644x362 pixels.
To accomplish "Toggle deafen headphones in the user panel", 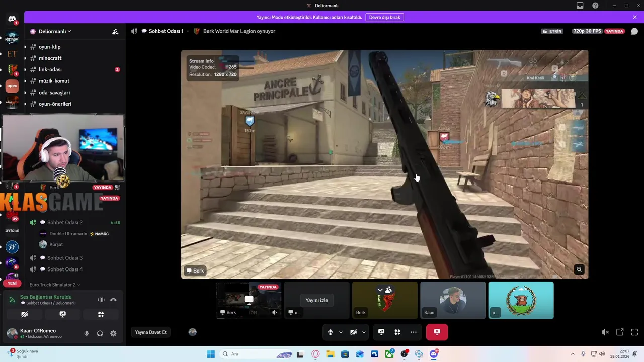I will pyautogui.click(x=100, y=333).
